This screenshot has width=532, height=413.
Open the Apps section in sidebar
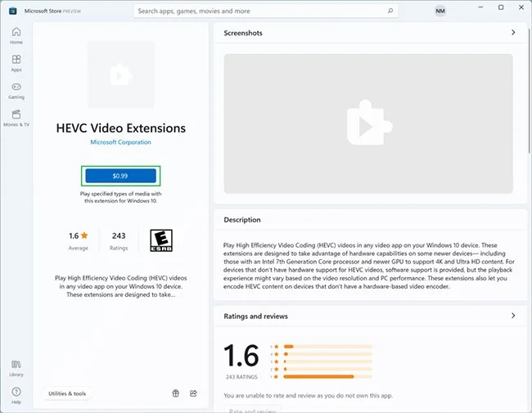tap(16, 63)
